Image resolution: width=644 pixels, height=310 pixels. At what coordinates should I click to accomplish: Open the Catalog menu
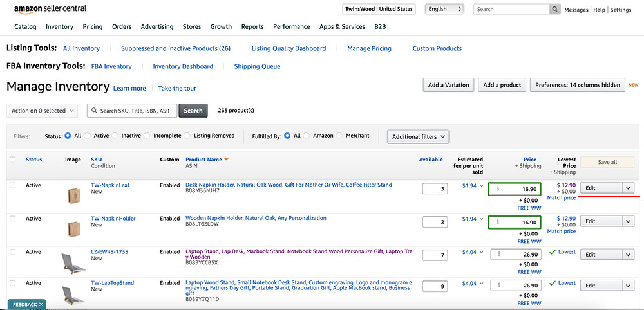(25, 26)
